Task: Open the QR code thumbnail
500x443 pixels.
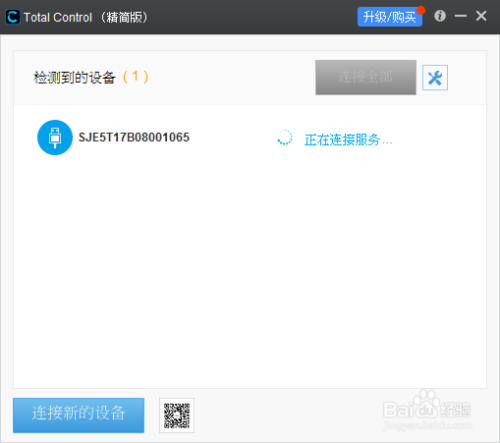Action: pos(177,415)
